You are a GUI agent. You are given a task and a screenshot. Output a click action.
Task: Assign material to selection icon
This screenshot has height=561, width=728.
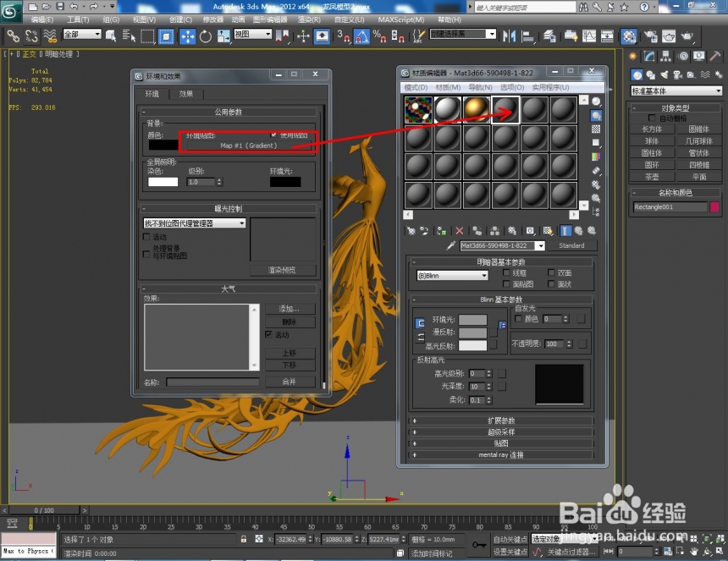click(441, 231)
